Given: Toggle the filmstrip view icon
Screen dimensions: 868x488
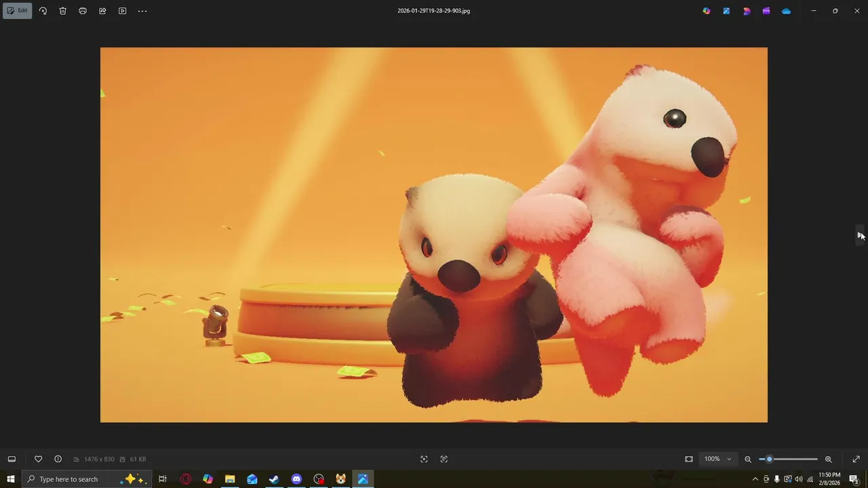Looking at the screenshot, I should click(12, 459).
